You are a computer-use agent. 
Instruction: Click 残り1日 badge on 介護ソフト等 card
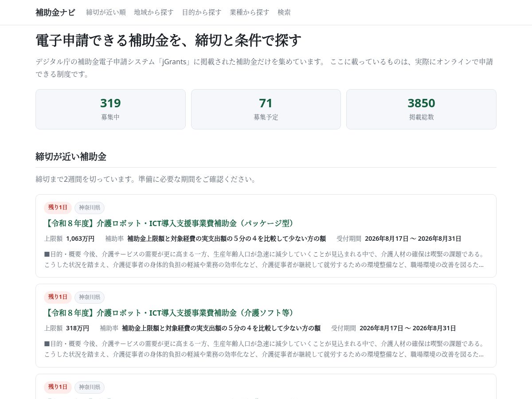(58, 297)
